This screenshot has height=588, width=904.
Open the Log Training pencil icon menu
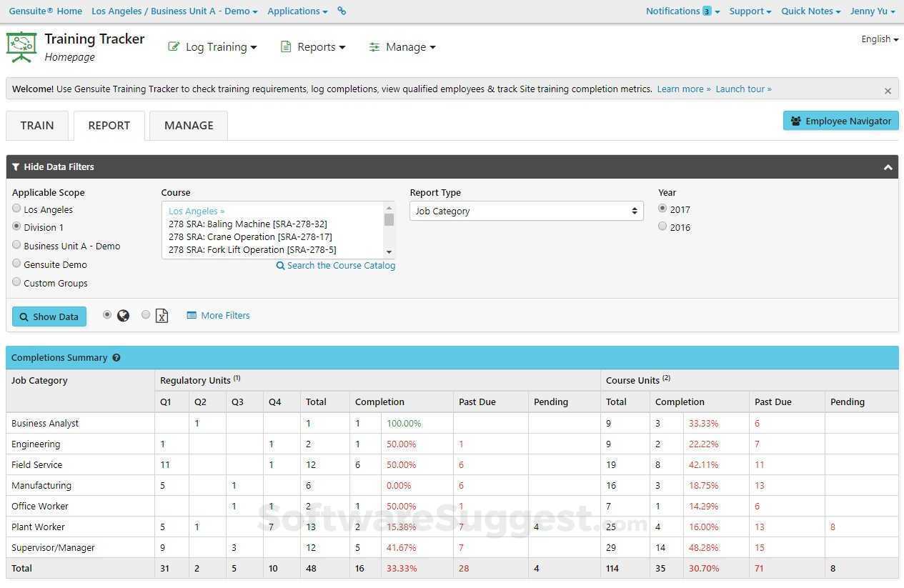pos(174,46)
